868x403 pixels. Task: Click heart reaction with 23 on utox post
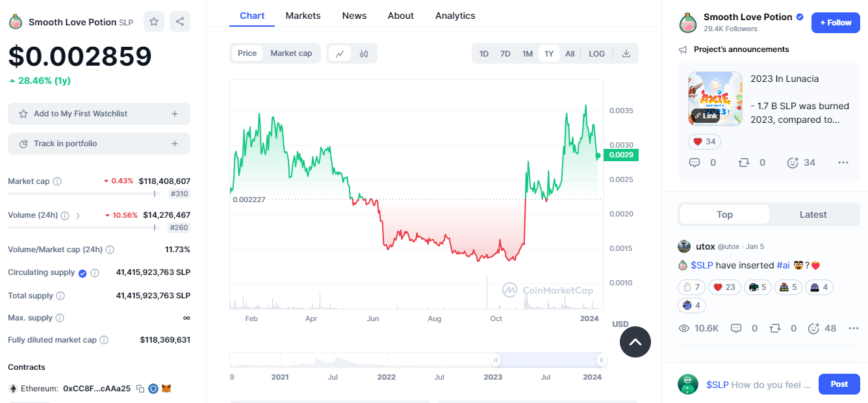click(x=725, y=287)
